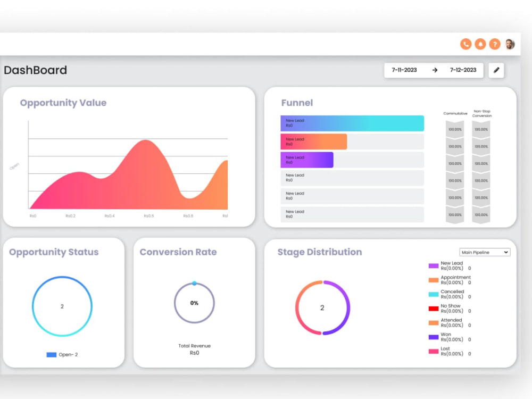Click the pencil edit date button
Image resolution: width=532 pixels, height=399 pixels.
496,70
